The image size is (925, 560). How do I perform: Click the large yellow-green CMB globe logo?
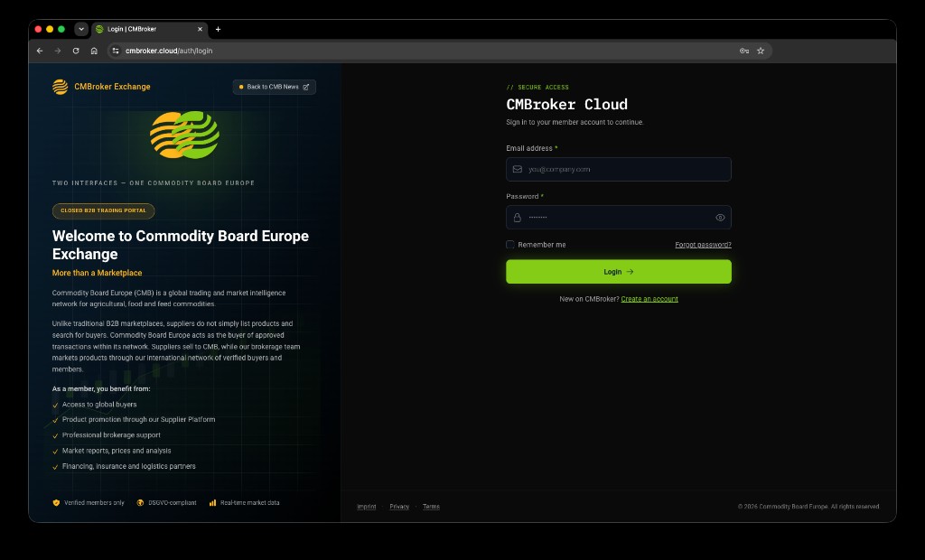click(184, 135)
